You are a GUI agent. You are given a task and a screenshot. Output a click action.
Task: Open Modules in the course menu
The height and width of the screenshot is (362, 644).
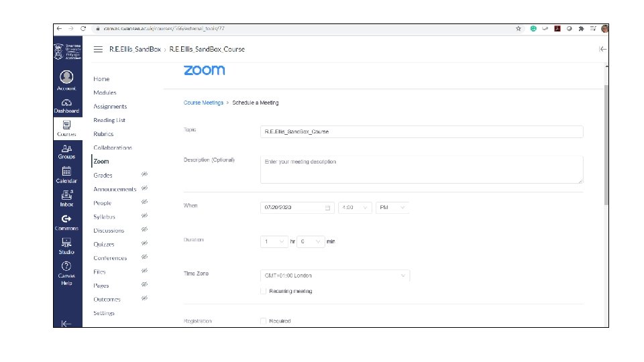[105, 93]
